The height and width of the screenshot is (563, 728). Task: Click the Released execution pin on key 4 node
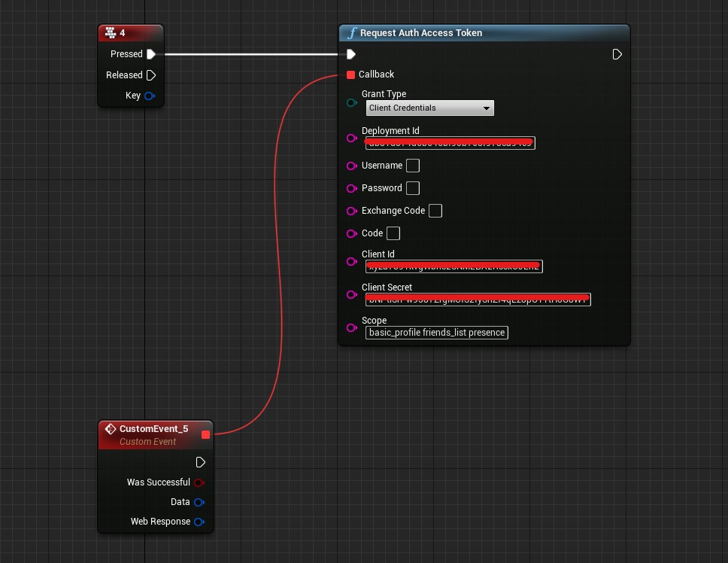(x=151, y=75)
